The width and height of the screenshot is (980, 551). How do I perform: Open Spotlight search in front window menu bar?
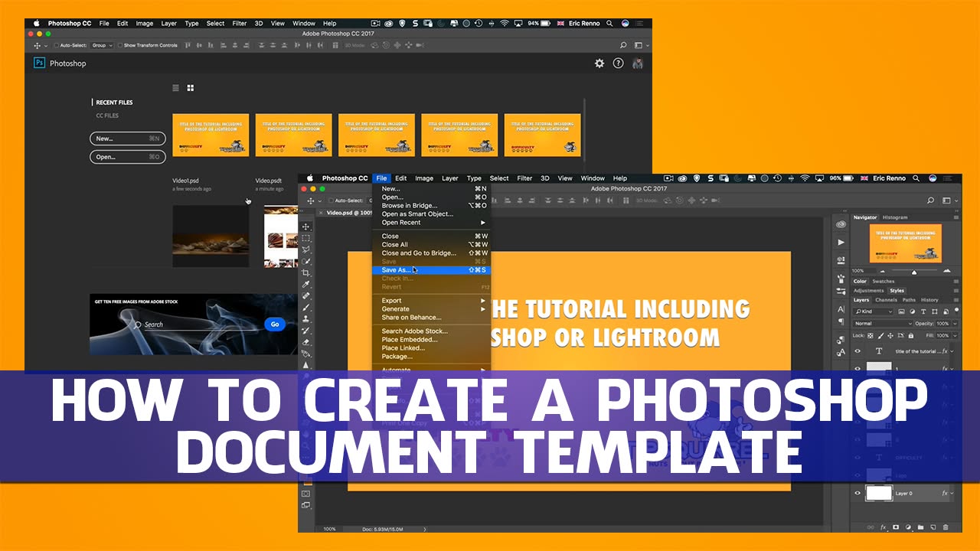[x=914, y=178]
